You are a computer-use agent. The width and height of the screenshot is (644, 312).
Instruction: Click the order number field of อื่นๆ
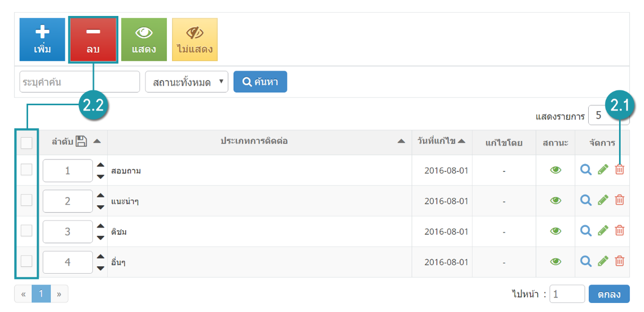[67, 262]
